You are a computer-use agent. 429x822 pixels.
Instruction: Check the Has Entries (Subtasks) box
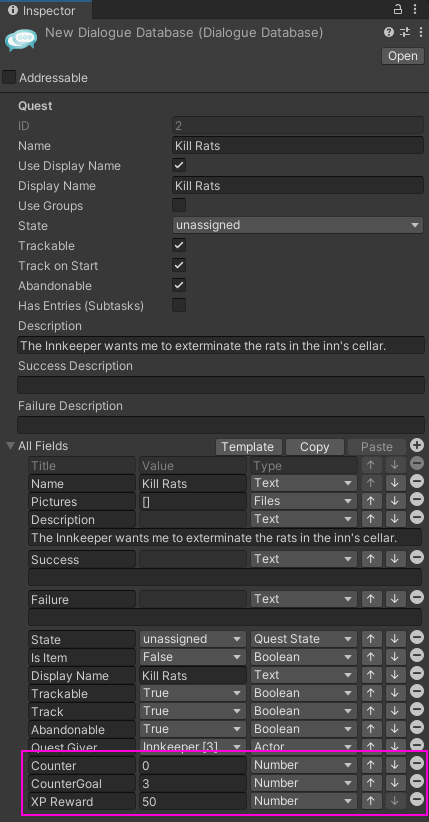click(x=179, y=305)
